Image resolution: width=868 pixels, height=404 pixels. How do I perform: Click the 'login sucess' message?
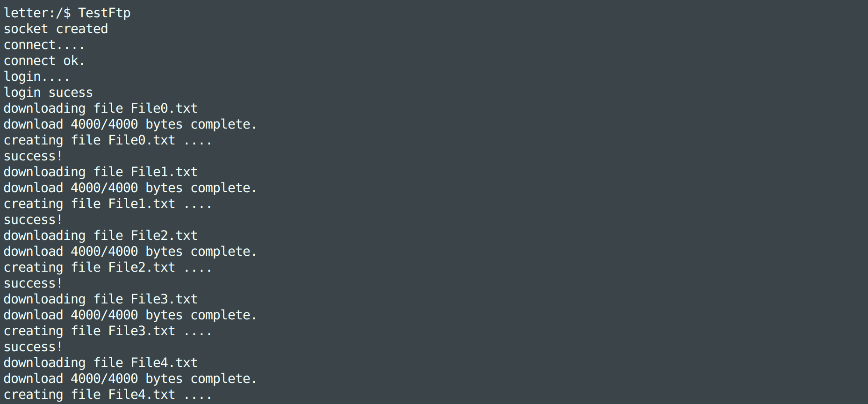(x=48, y=93)
